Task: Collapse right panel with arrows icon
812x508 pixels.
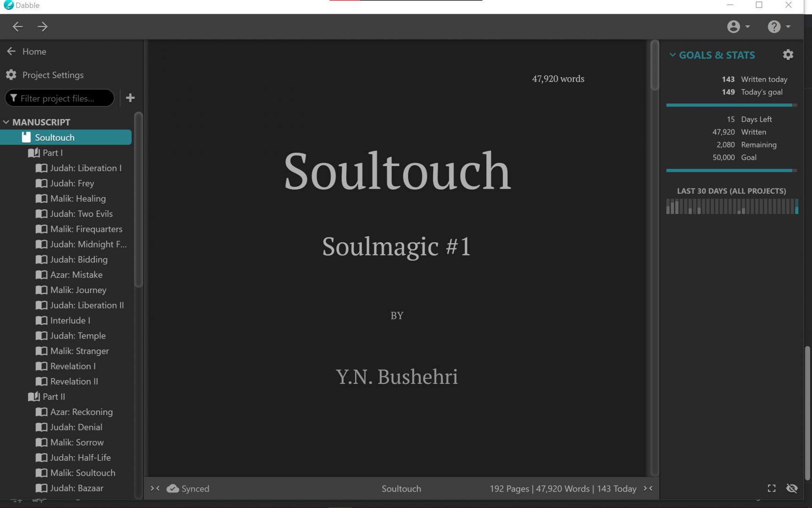Action: pos(648,489)
